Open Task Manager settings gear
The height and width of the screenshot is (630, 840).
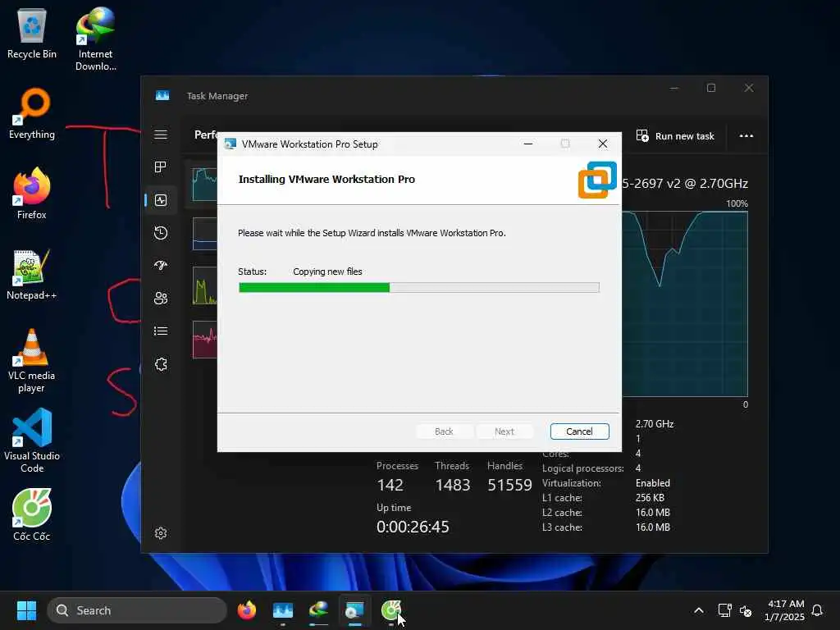tap(161, 533)
